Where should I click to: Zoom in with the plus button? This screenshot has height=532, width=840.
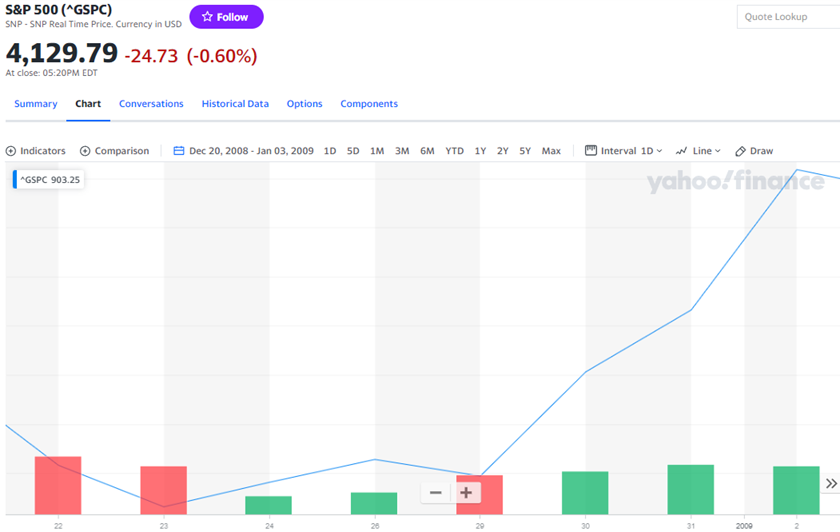tap(466, 492)
